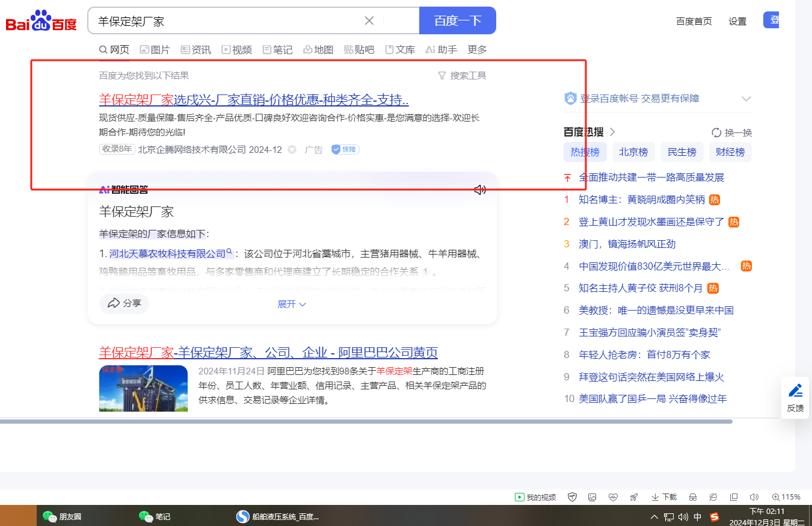
Task: Expand the 登录百度帐号 panel chevron
Action: coord(746,99)
